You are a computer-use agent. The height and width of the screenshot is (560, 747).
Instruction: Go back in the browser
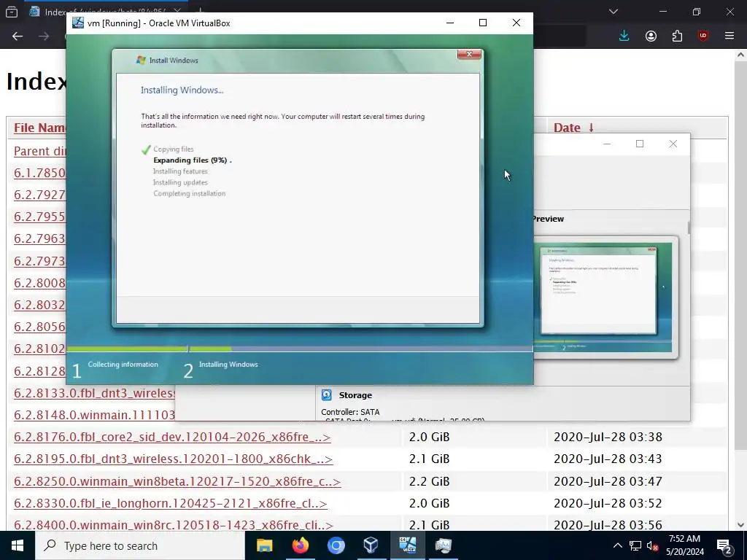tap(18, 36)
